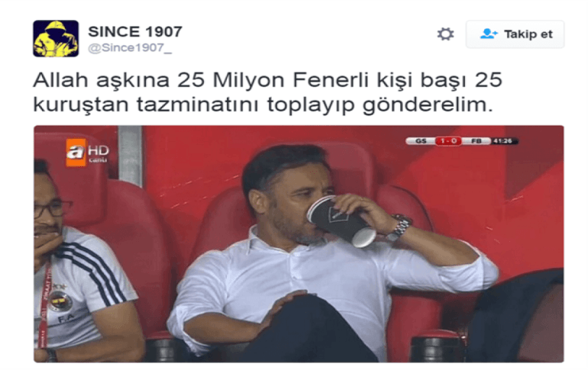Follow the account with Takip et button

tap(515, 34)
